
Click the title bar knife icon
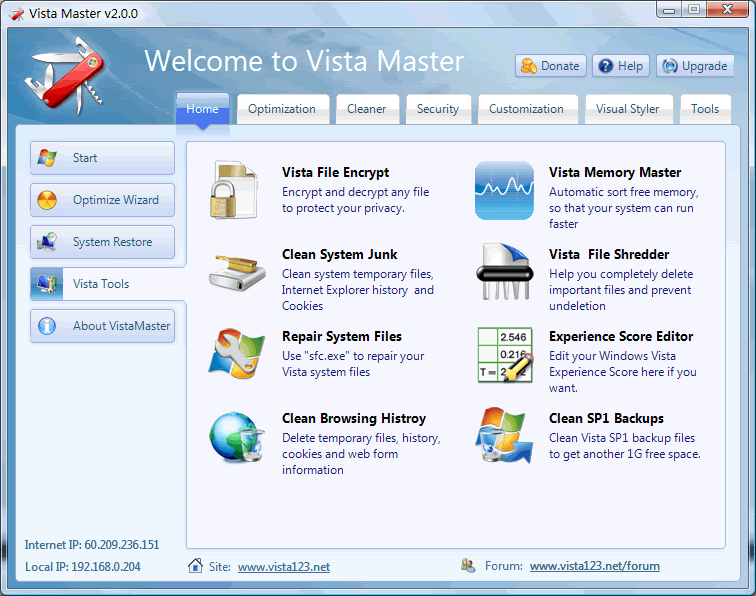click(17, 14)
